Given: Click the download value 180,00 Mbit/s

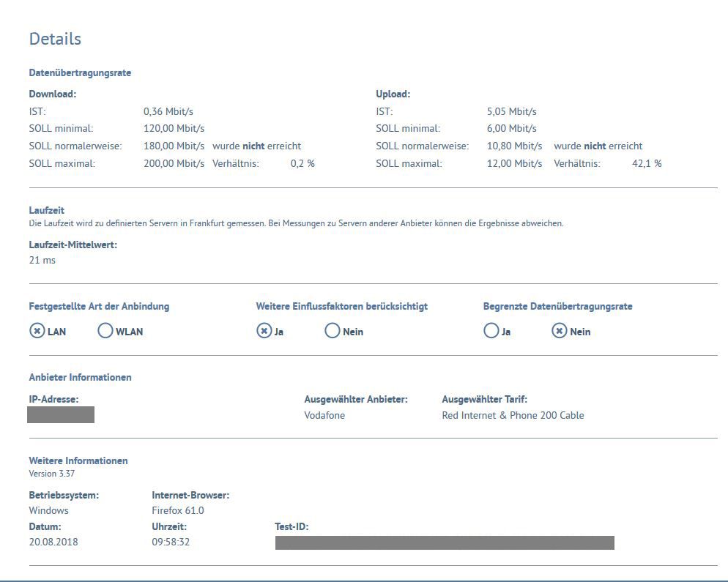Looking at the screenshot, I should pos(174,146).
